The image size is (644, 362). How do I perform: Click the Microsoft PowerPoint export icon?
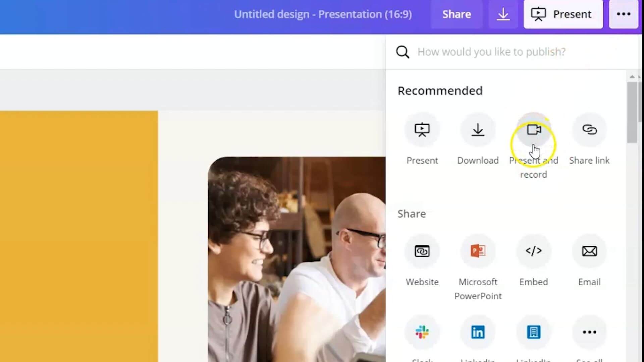click(478, 251)
